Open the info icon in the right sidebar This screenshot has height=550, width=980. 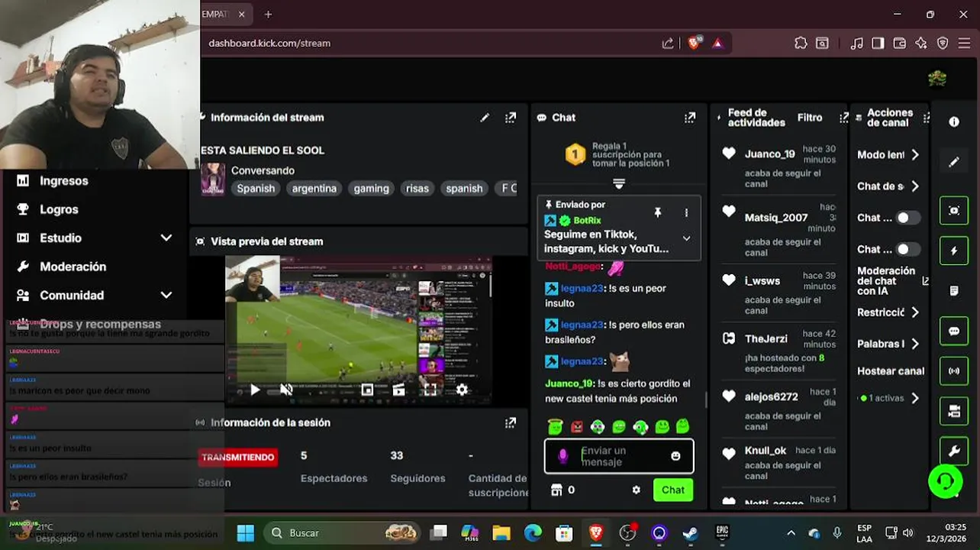(x=954, y=122)
